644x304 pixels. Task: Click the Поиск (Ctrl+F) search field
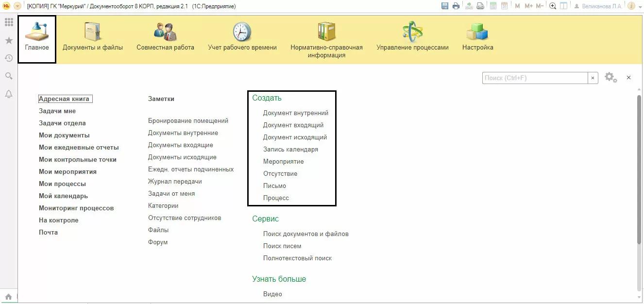(535, 78)
